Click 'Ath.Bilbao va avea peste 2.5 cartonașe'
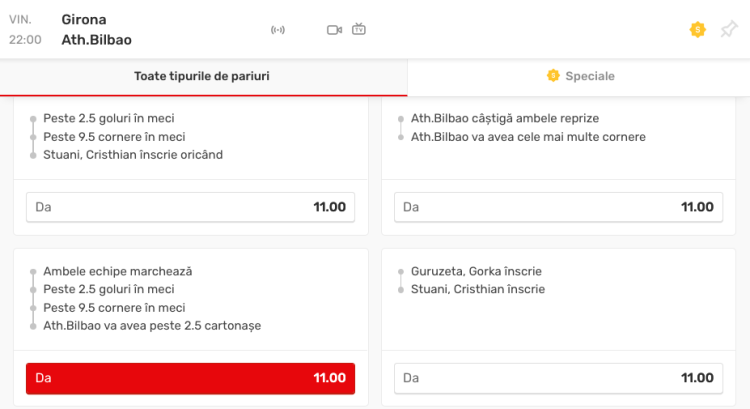The image size is (750, 409). pyautogui.click(x=152, y=325)
